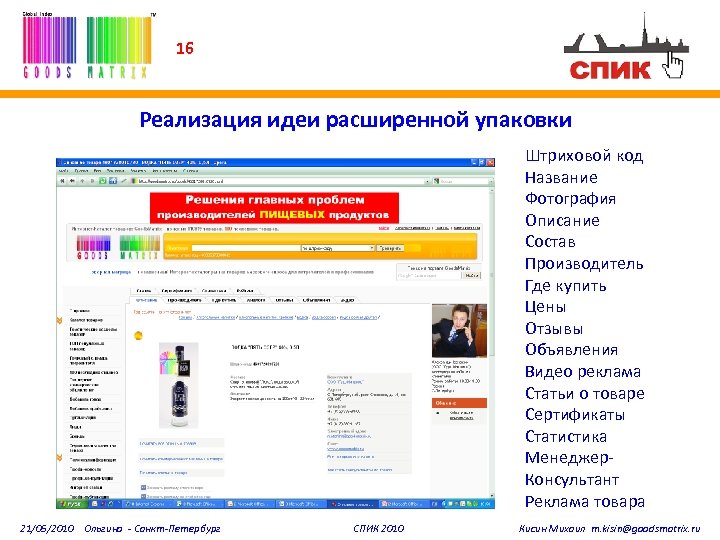Click the manager photo with the phone

pyautogui.click(x=459, y=331)
